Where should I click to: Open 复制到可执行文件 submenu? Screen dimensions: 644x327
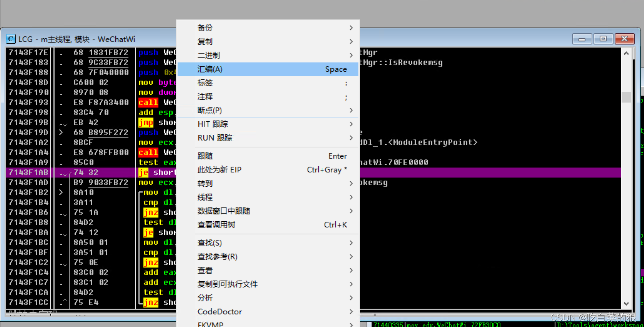pos(268,284)
